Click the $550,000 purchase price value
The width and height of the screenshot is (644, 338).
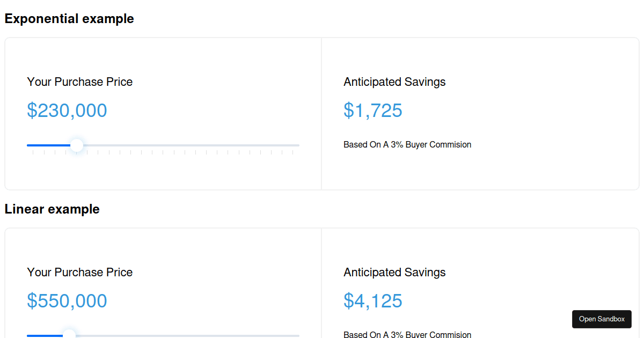coord(67,301)
